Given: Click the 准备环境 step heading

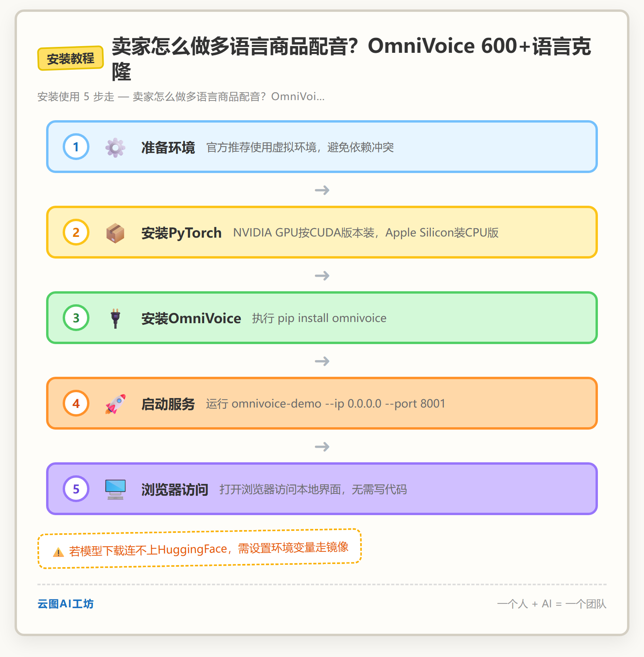Looking at the screenshot, I should [x=168, y=147].
